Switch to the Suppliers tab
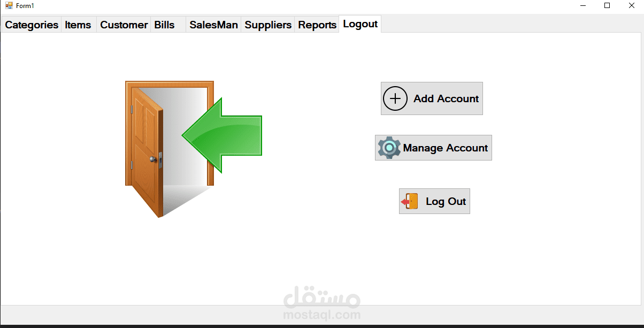Screen dimensions: 644x328 pos(268,25)
